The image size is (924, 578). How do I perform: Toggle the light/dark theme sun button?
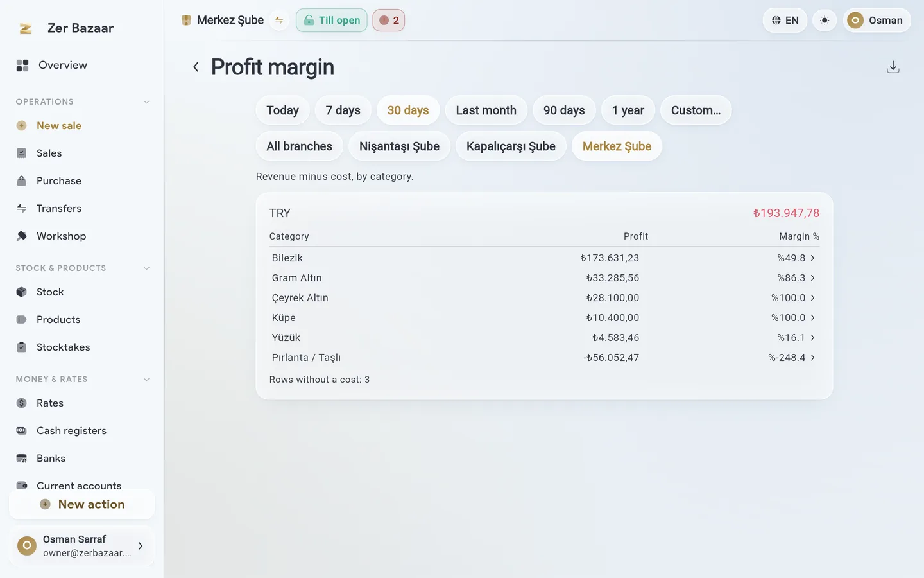click(x=825, y=21)
